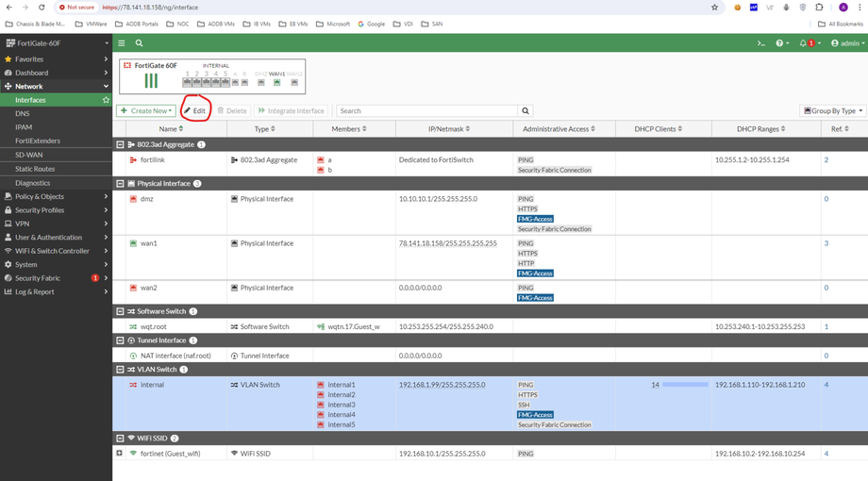Screen dimensions: 868x481
Task: Expand the fortinet (Guest_wifi) row
Action: [120, 454]
